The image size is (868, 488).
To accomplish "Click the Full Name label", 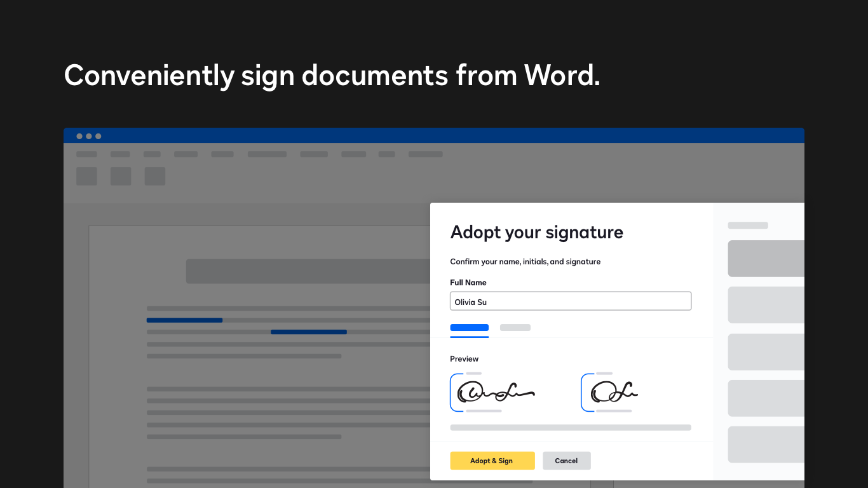I will pos(468,283).
